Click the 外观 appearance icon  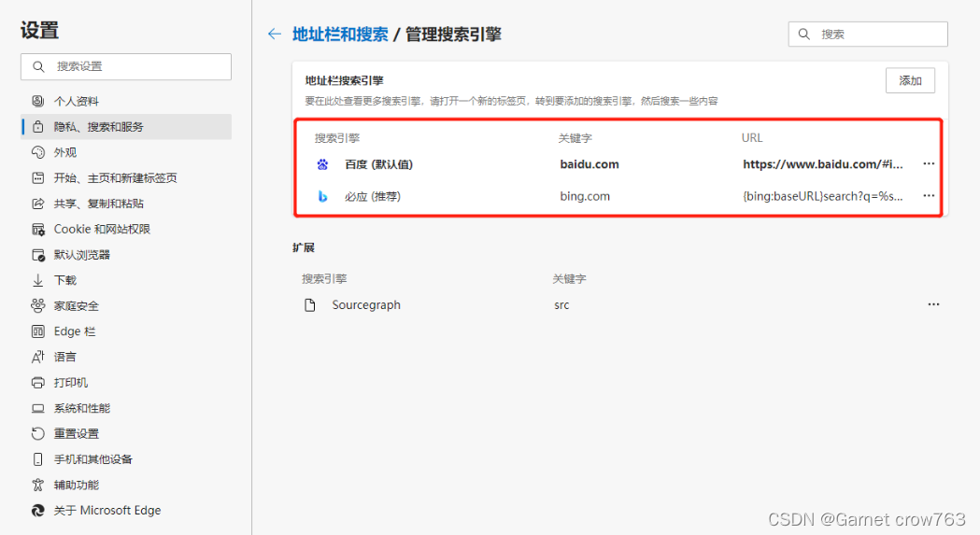click(38, 152)
